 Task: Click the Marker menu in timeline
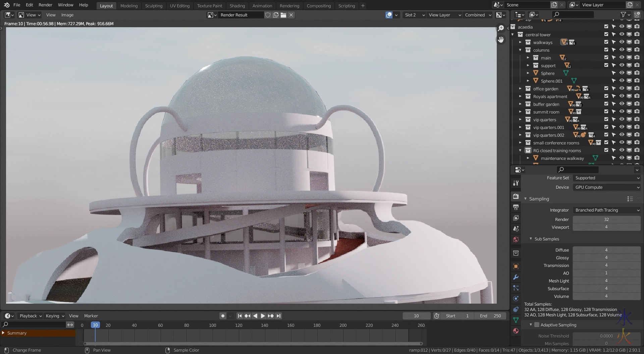91,316
